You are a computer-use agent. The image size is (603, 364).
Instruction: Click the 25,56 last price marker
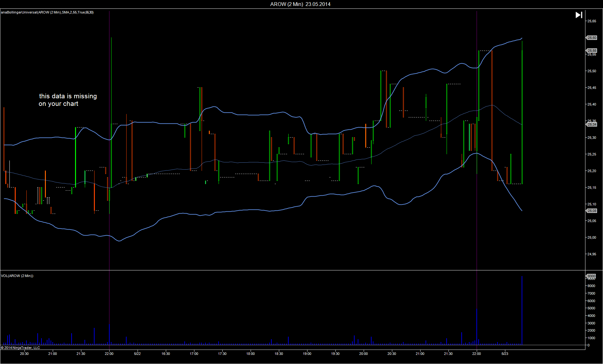(x=592, y=51)
